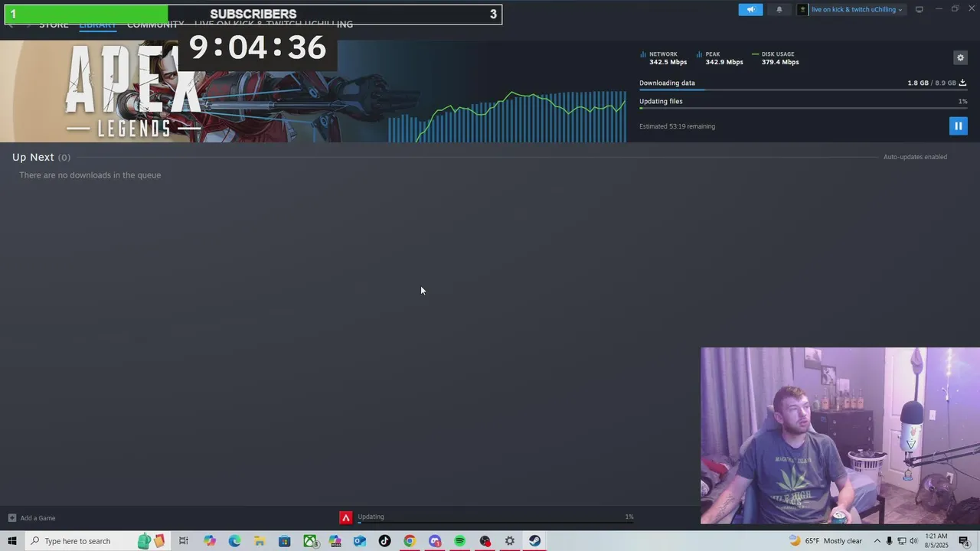Click the microphone tray icon
Screen dimensions: 980x551
[889, 541]
